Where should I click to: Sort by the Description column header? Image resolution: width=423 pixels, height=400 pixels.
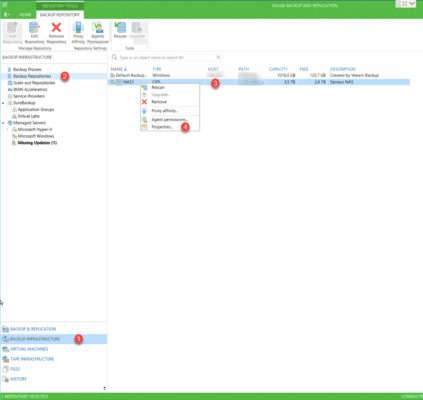click(343, 69)
